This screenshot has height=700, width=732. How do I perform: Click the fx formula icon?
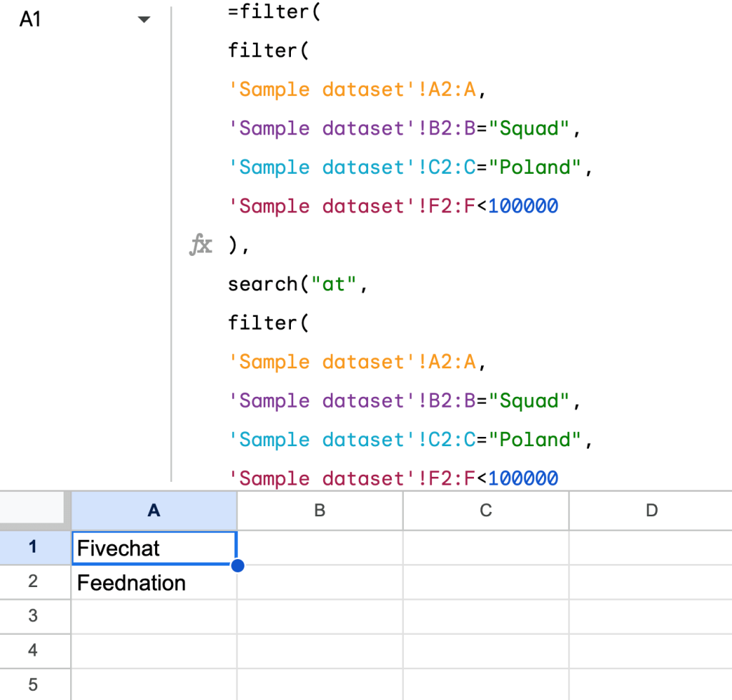(x=202, y=245)
